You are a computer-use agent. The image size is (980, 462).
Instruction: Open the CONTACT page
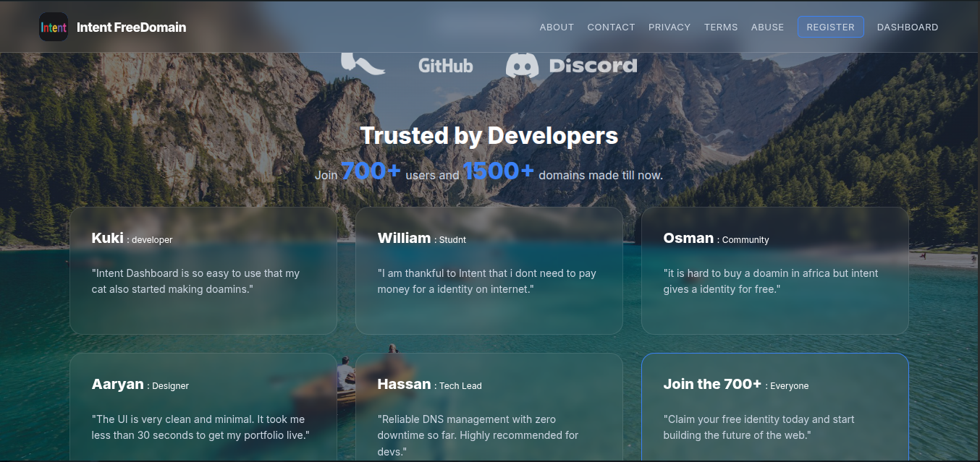tap(611, 27)
